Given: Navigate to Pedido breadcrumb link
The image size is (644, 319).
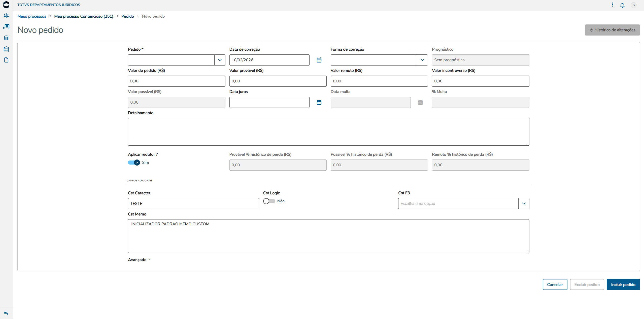Looking at the screenshot, I should point(127,16).
